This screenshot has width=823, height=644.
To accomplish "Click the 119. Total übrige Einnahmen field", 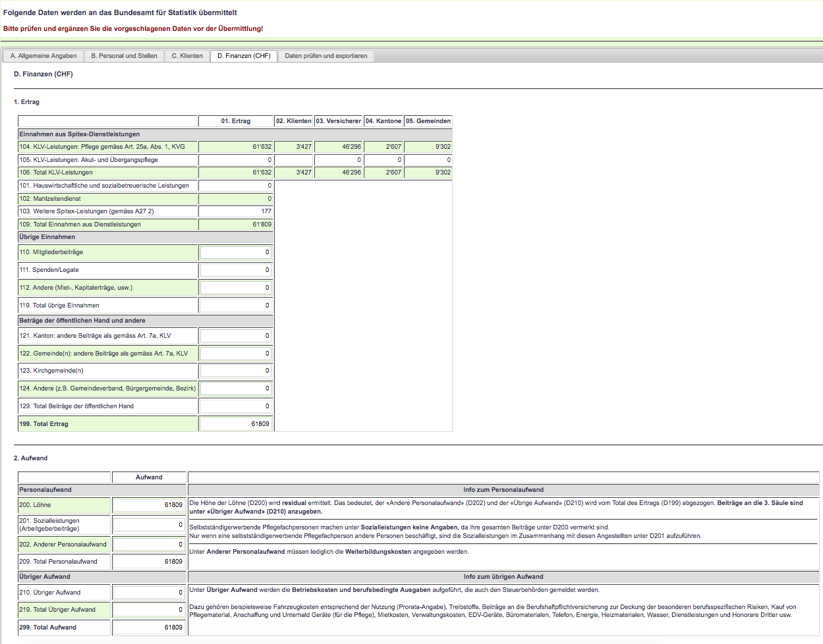I will [236, 306].
